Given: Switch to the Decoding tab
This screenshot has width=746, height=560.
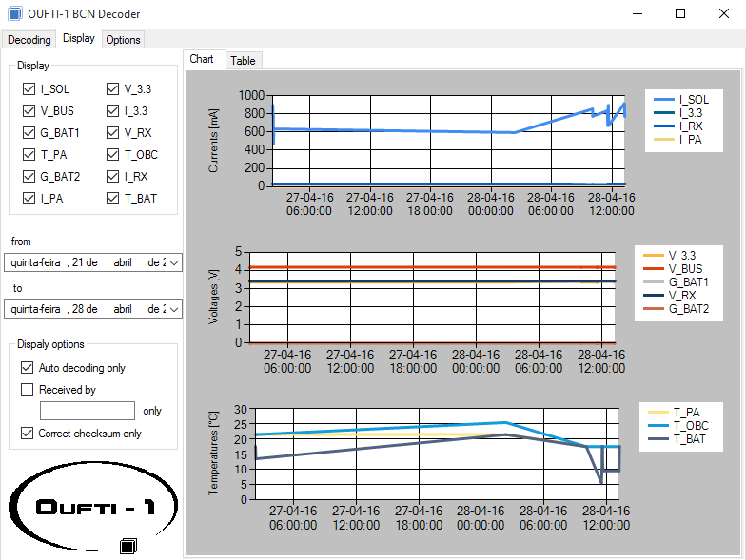Looking at the screenshot, I should [29, 39].
